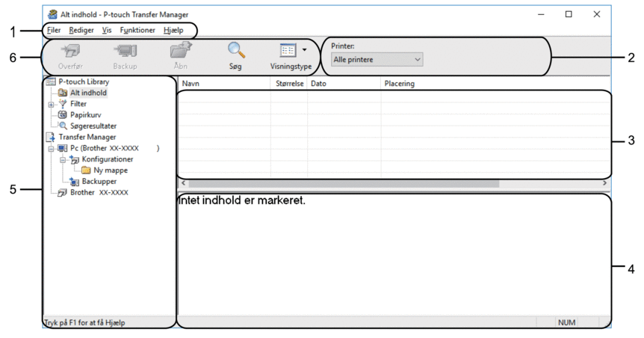Expand the Filter node
The image size is (644, 338).
click(51, 105)
